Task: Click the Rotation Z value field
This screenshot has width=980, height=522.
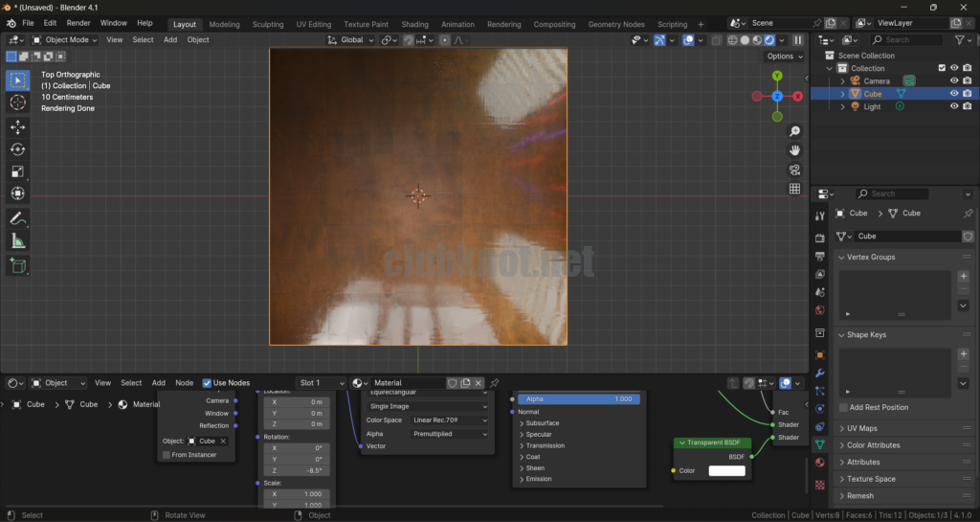Action: [x=297, y=470]
